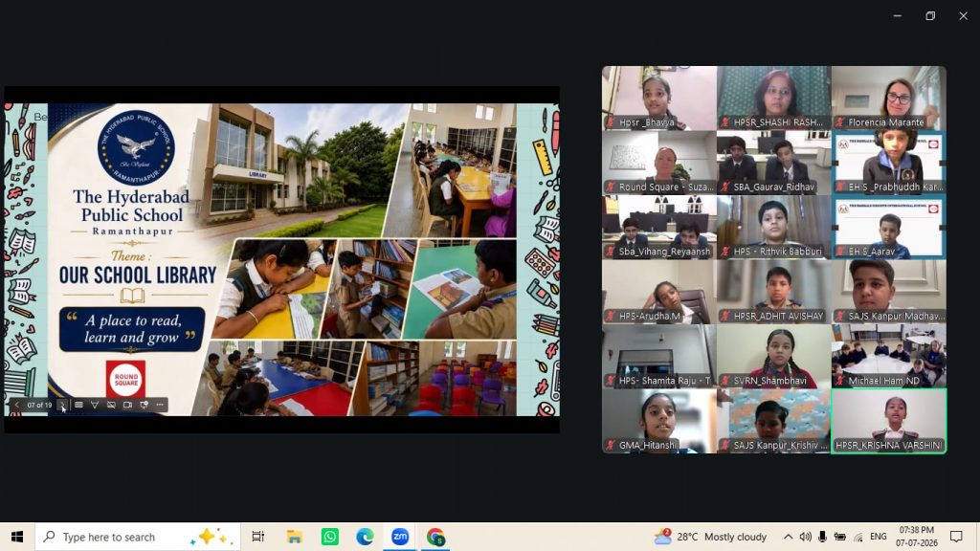The width and height of the screenshot is (980, 551).
Task: Toggle subtitles icon in slideshow toolbar
Action: point(111,405)
